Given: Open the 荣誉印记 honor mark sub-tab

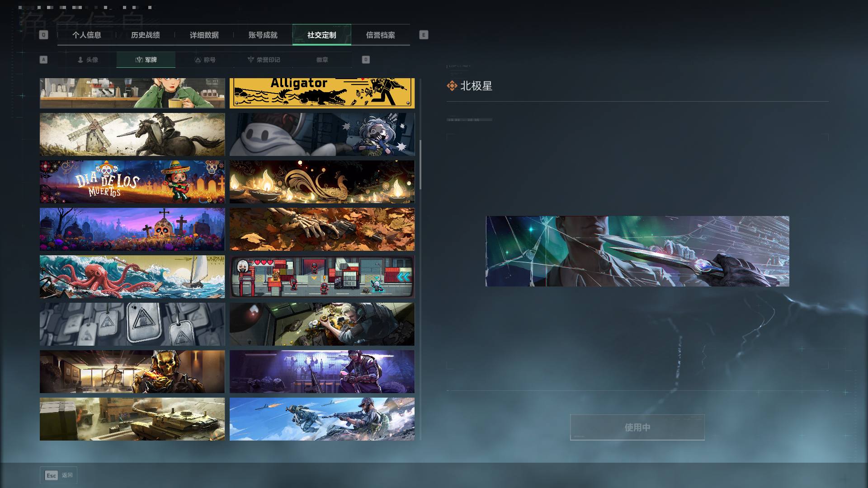Looking at the screenshot, I should coord(264,60).
